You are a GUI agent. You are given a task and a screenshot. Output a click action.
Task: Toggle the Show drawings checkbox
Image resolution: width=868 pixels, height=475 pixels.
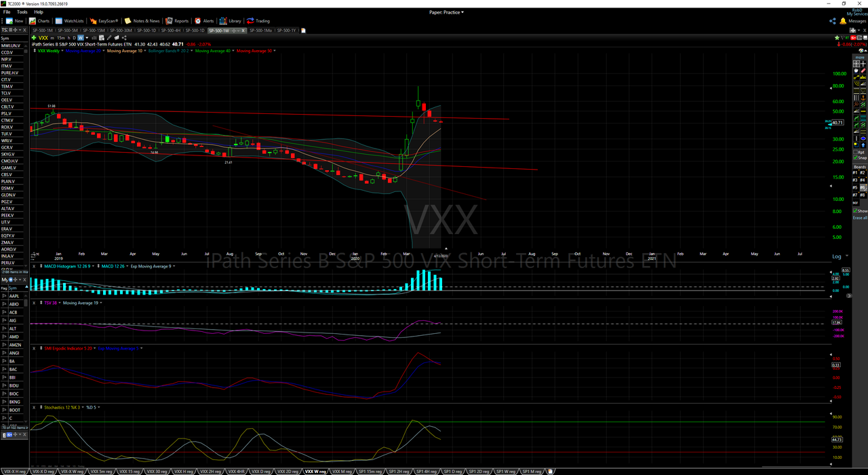pos(855,211)
